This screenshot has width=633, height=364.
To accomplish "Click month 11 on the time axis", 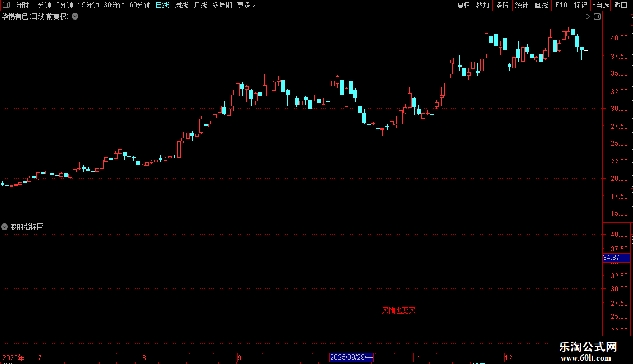I will coord(417,357).
